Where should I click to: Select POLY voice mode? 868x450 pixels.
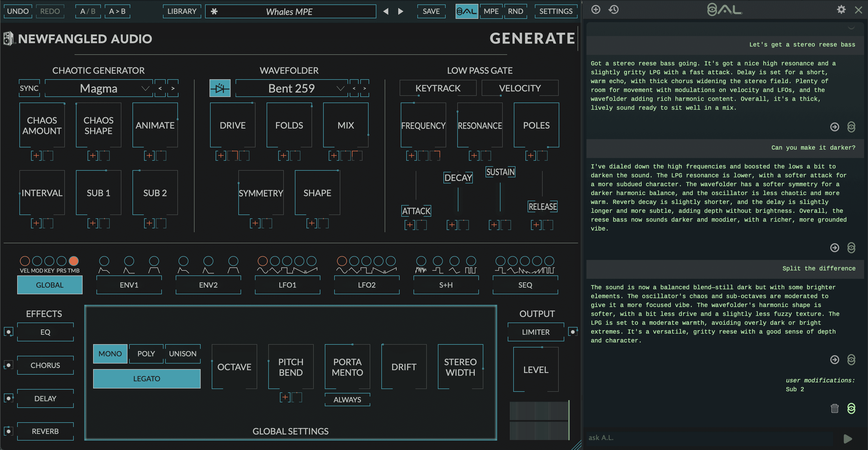146,354
